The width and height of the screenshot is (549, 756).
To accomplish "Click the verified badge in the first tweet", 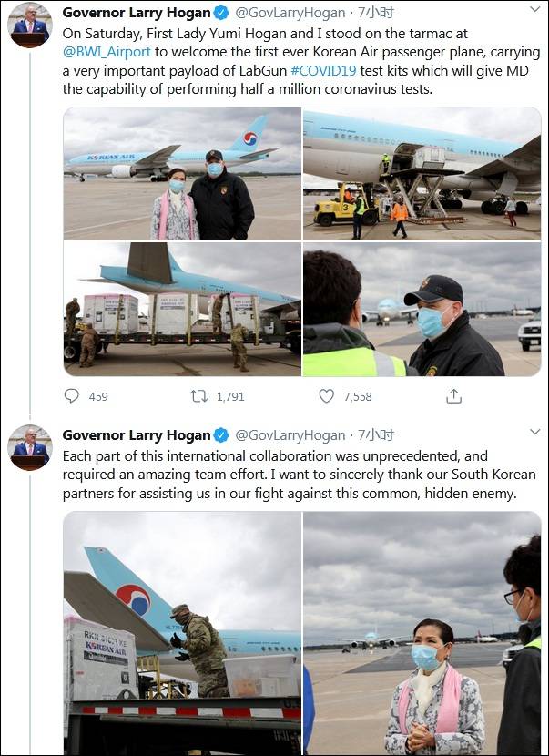I will (220, 13).
